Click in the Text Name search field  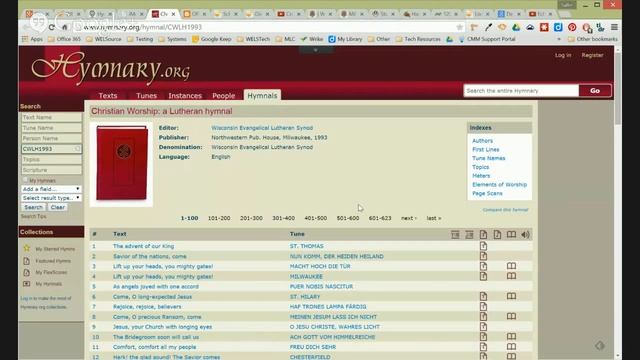(51, 117)
